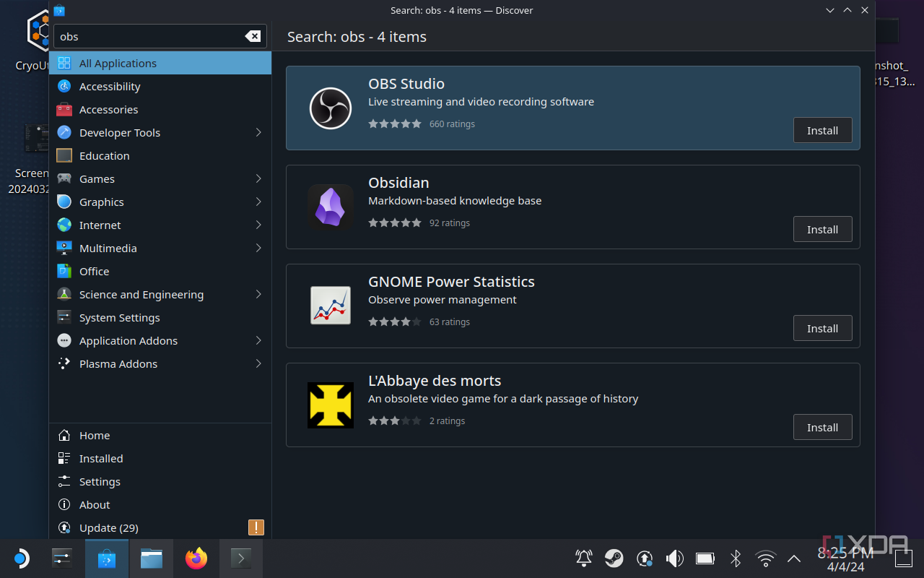Install OBS Studio
The width and height of the screenshot is (924, 578).
(822, 130)
